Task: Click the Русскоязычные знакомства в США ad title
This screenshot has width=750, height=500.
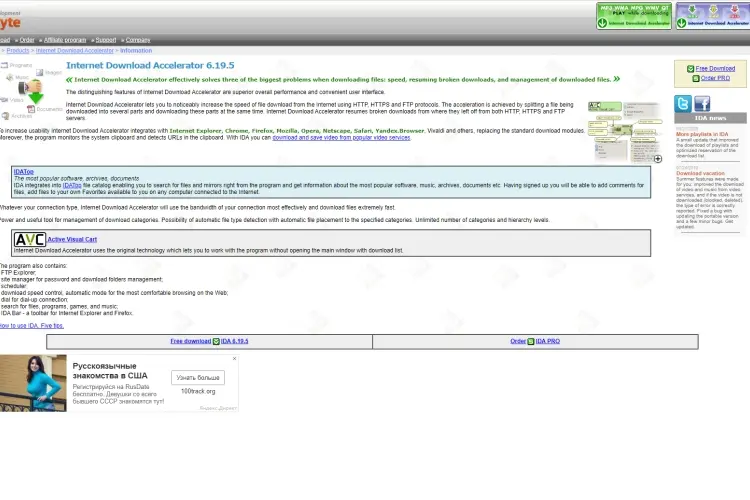Action: 110,371
